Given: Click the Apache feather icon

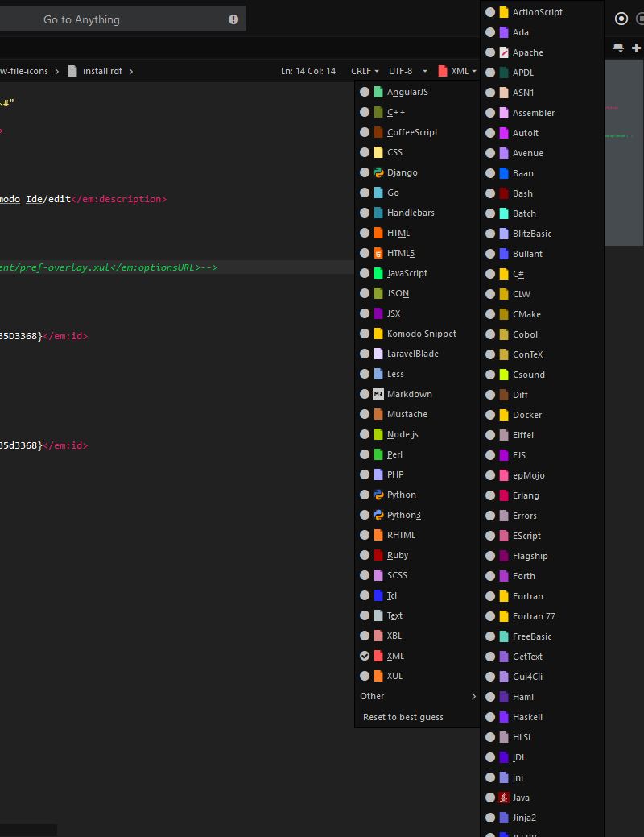Looking at the screenshot, I should click(504, 52).
